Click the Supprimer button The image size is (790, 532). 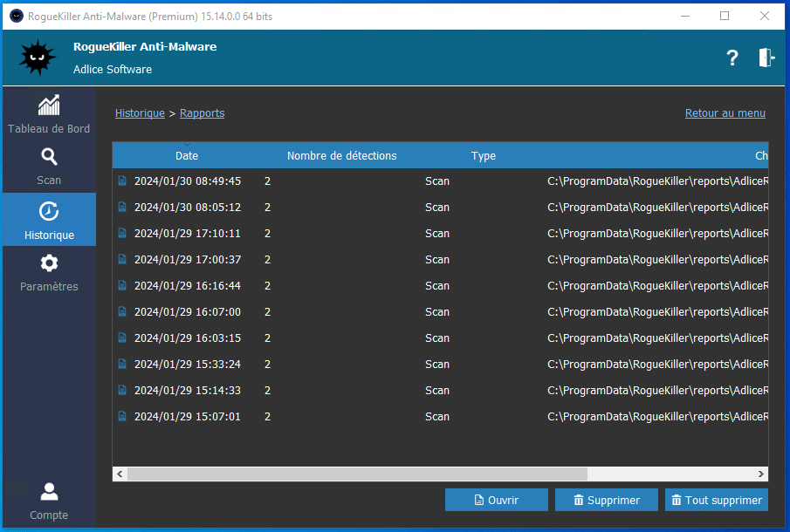click(x=606, y=500)
